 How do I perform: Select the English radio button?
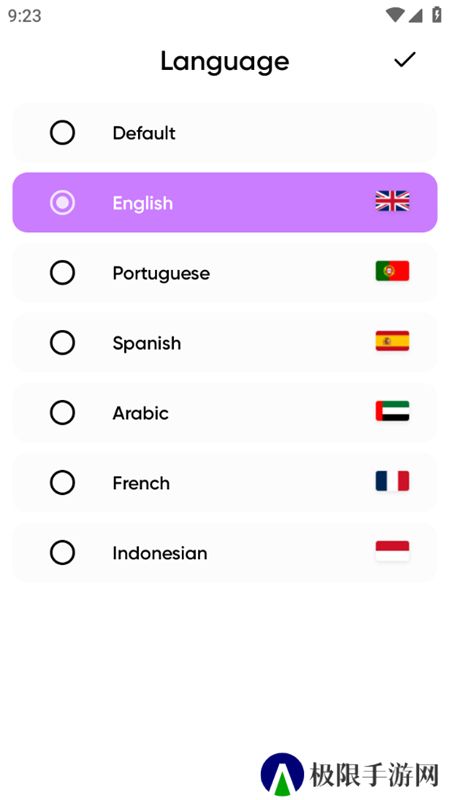tap(62, 203)
